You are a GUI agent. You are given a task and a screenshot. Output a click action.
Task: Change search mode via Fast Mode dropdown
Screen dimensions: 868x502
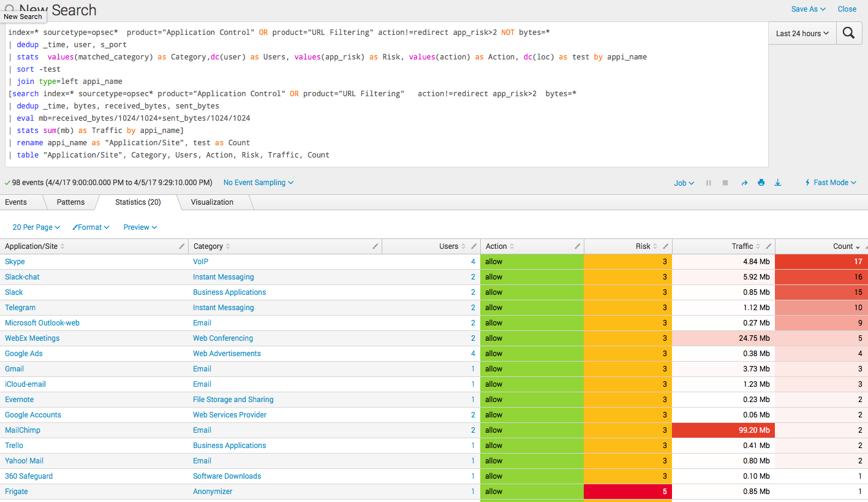click(831, 183)
